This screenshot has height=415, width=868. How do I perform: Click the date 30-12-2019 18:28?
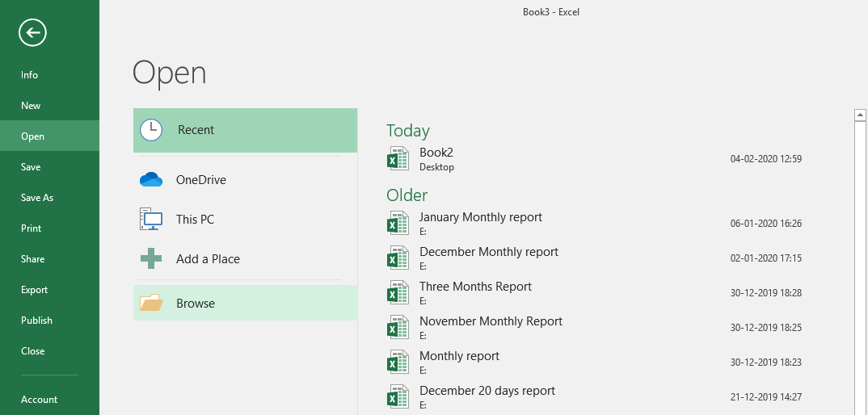coord(766,293)
